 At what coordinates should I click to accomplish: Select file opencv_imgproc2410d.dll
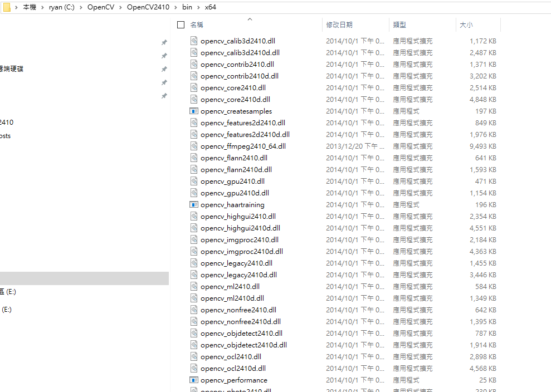(x=242, y=252)
